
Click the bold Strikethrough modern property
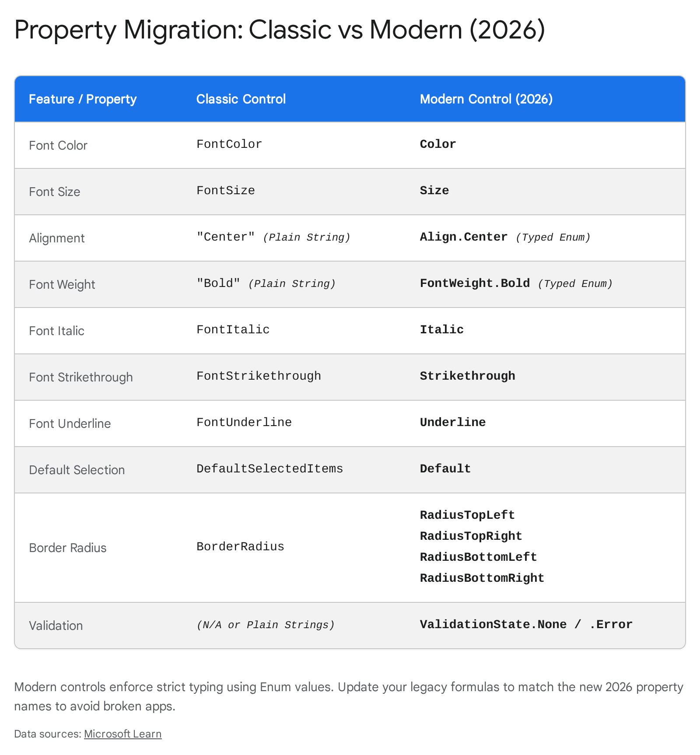pyautogui.click(x=467, y=376)
